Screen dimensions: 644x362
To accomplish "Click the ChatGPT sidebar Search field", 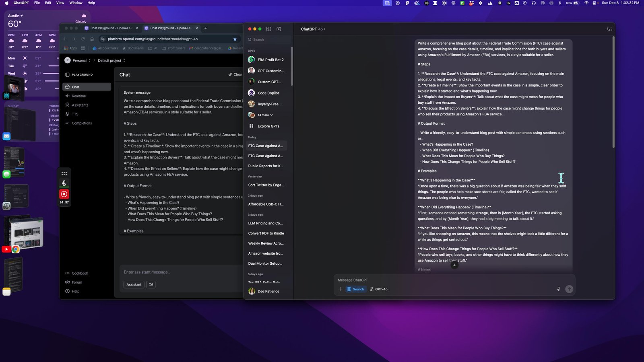I will click(268, 39).
